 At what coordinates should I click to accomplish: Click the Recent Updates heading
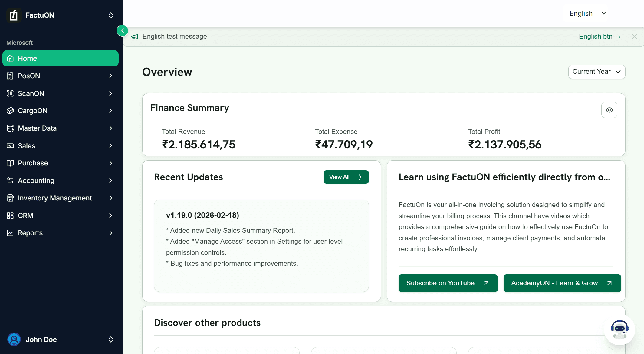(x=189, y=177)
